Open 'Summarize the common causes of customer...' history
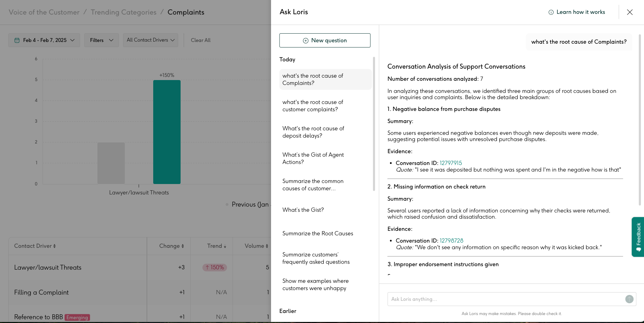This screenshot has width=644, height=323. pos(325,185)
